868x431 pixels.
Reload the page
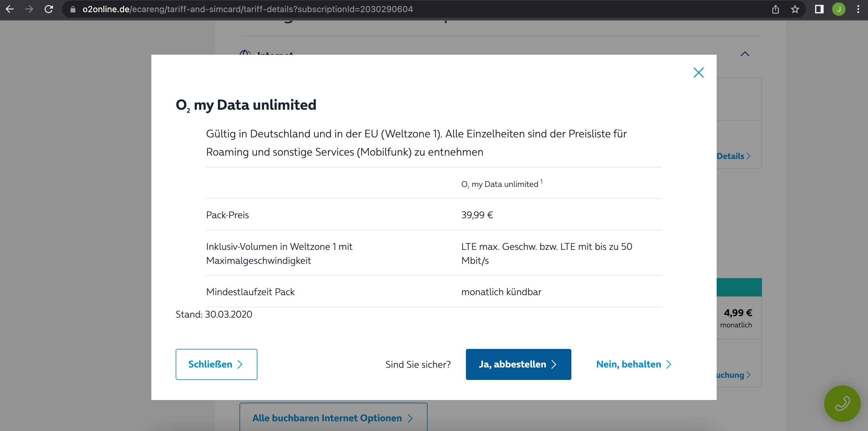[49, 9]
